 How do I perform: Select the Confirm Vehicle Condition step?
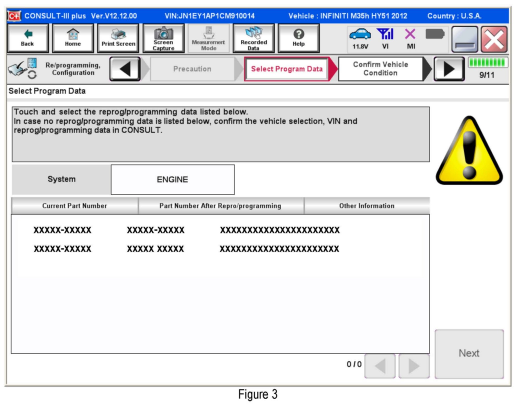(x=380, y=69)
